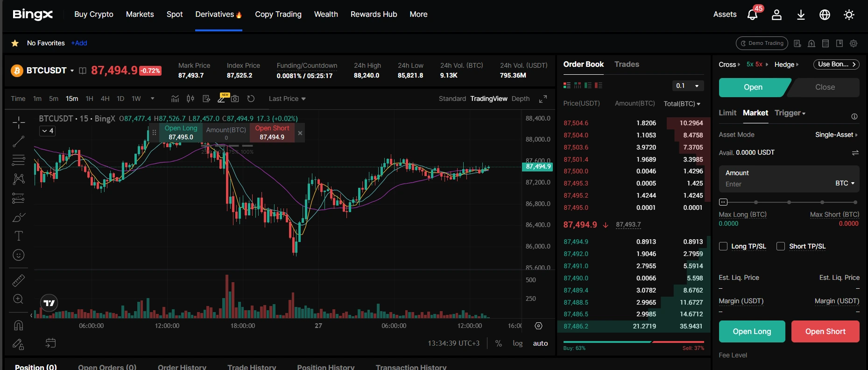868x370 pixels.
Task: Switch to Depth chart view
Action: pos(521,99)
